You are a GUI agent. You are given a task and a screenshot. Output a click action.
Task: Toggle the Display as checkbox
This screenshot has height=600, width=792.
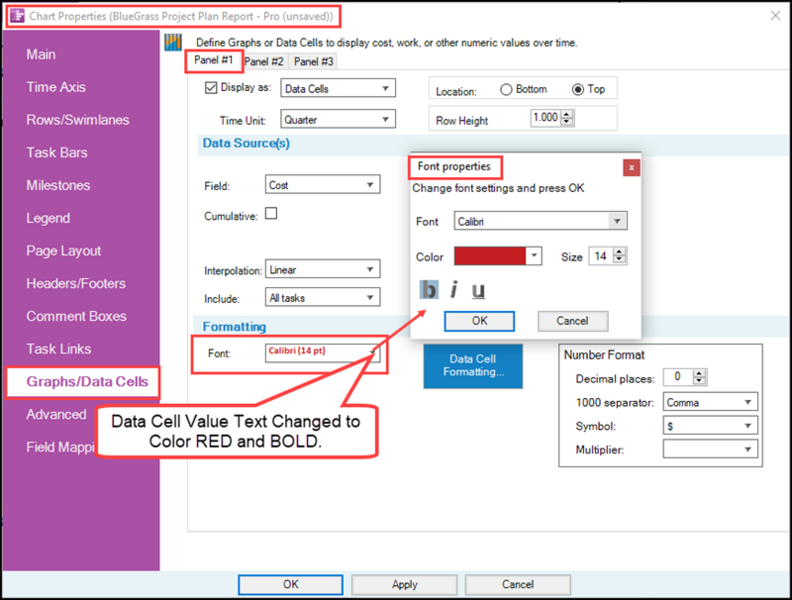pyautogui.click(x=211, y=88)
